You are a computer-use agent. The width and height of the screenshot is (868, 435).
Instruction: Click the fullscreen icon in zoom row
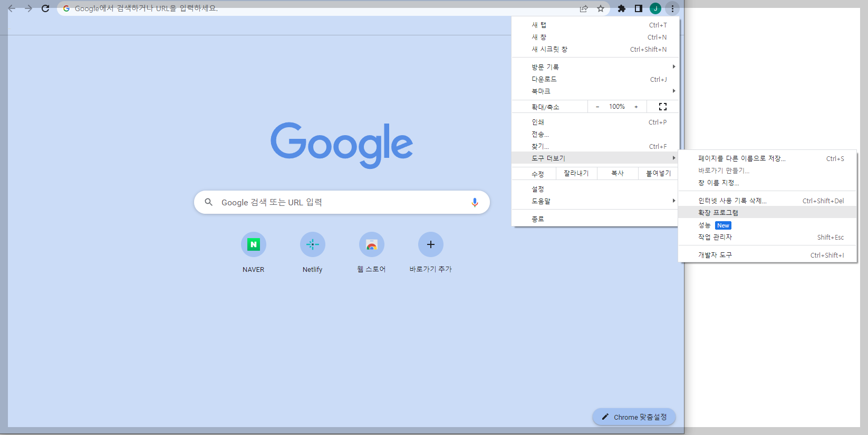click(x=663, y=107)
